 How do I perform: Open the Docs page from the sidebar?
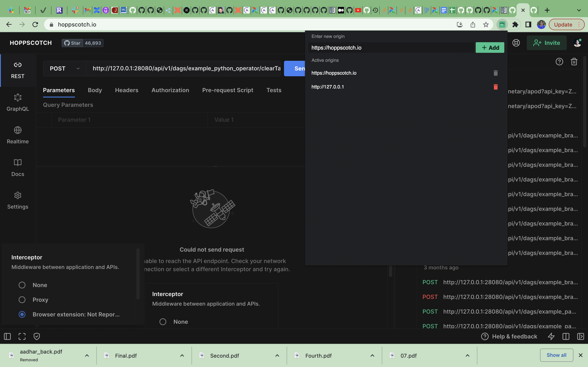(18, 167)
